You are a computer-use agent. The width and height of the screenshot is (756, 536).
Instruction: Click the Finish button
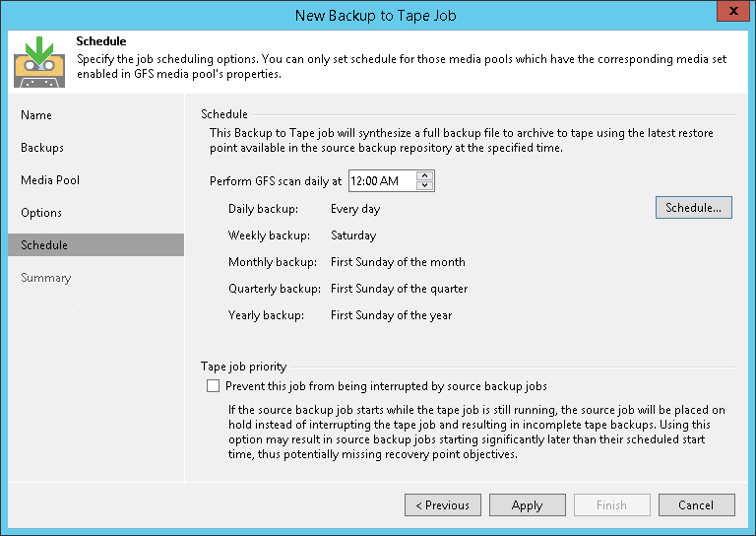pyautogui.click(x=611, y=505)
